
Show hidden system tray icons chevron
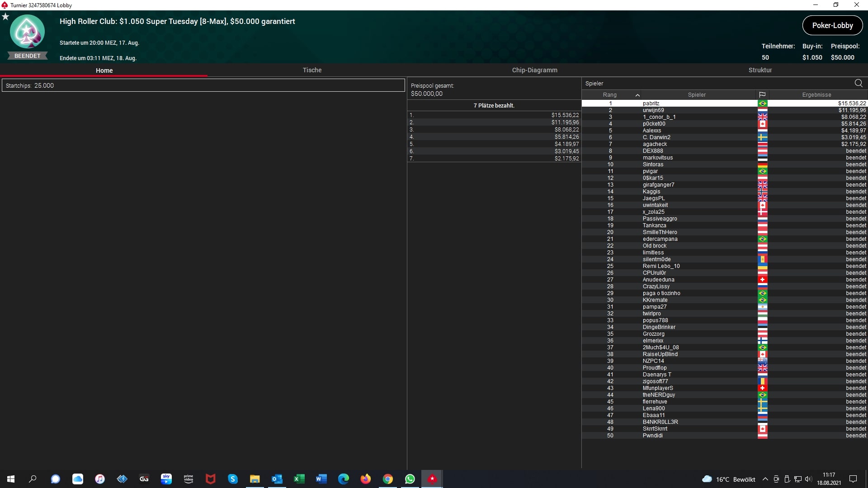coord(765,479)
